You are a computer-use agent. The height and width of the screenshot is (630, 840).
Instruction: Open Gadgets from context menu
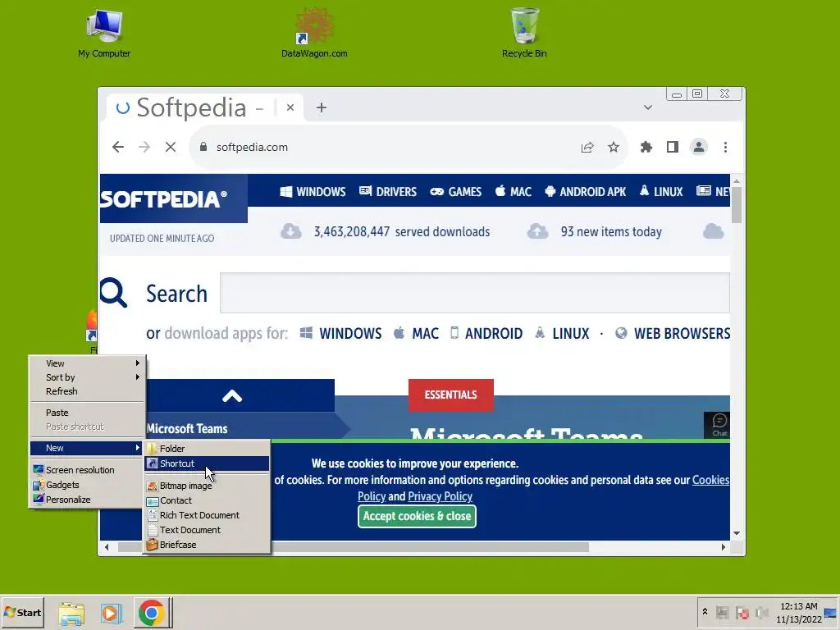coord(87,485)
